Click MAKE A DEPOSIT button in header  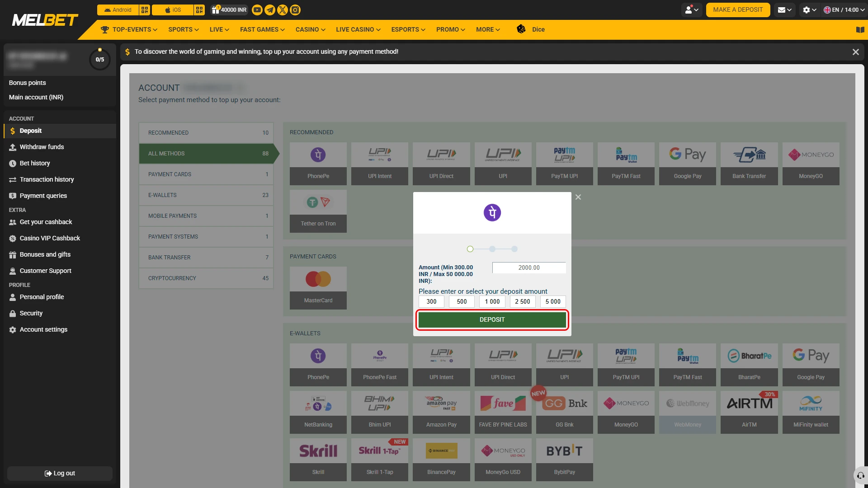pos(738,10)
